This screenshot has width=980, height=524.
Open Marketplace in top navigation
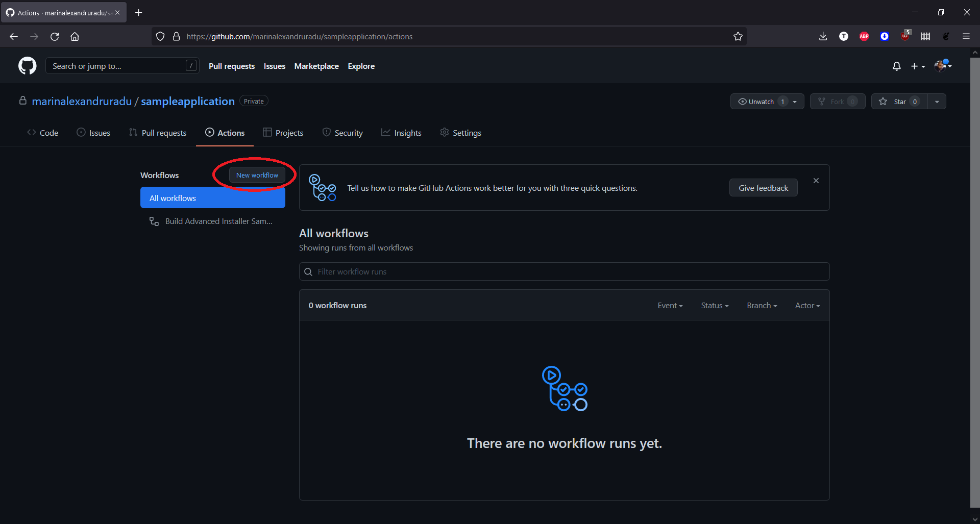[x=316, y=66]
